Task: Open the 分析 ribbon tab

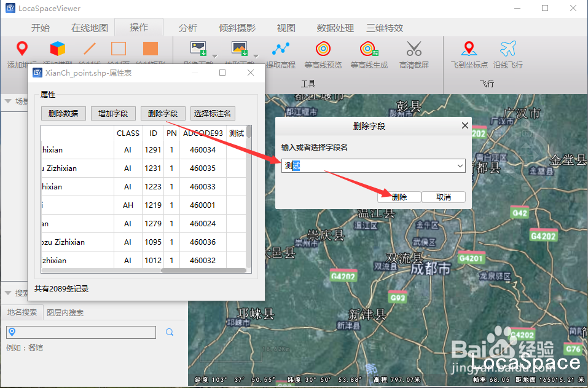Action: tap(188, 28)
